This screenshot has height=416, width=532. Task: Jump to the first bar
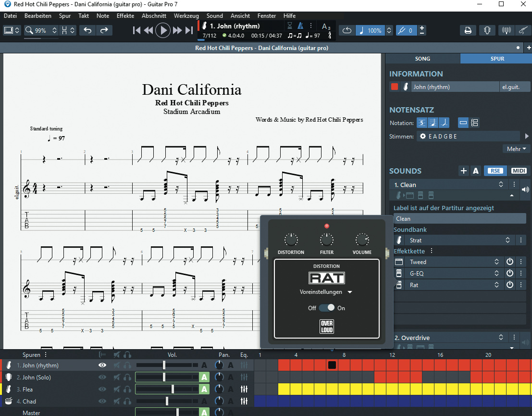pyautogui.click(x=137, y=30)
